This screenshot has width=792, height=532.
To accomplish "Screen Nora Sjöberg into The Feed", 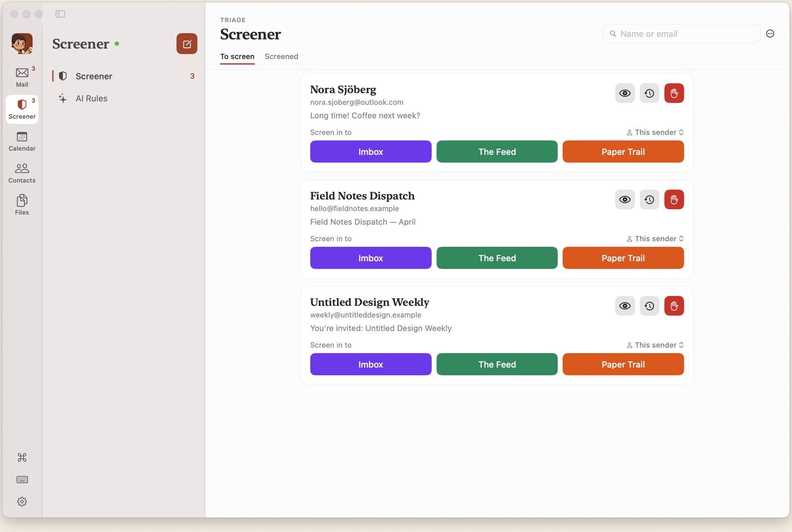I will [497, 152].
